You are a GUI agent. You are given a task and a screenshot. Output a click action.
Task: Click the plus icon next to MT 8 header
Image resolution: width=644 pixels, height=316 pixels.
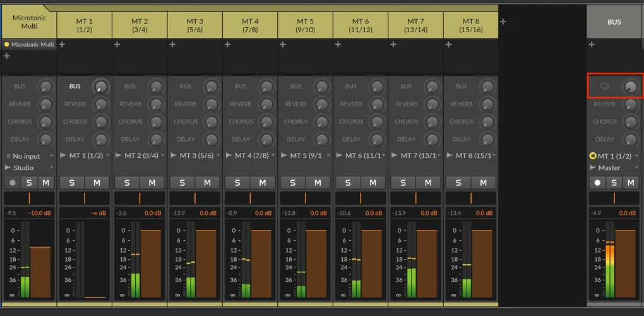click(503, 21)
